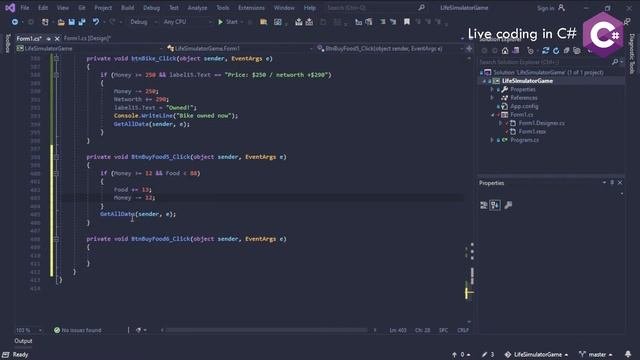Click Property Pages wrench icon
This screenshot has width=640, height=360.
(508, 205)
